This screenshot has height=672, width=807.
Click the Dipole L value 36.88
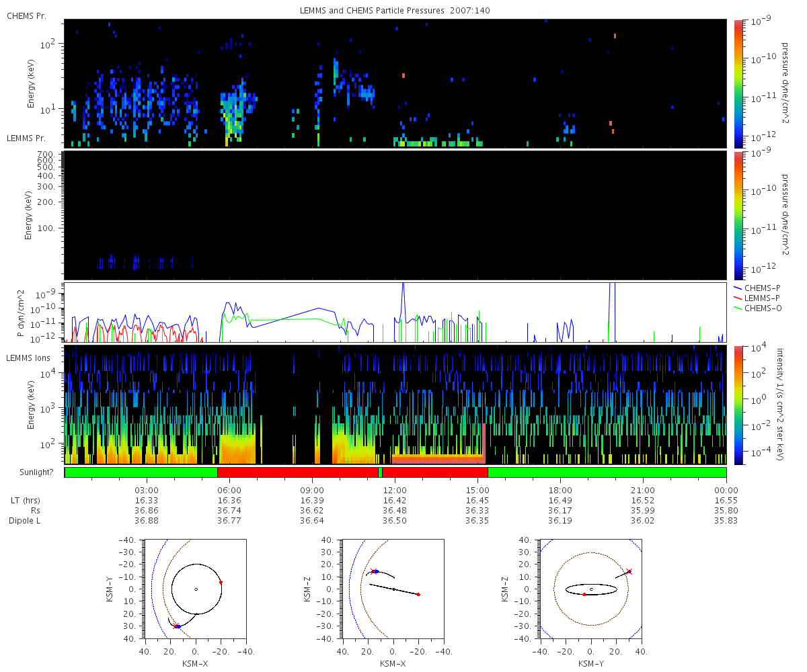coord(147,521)
